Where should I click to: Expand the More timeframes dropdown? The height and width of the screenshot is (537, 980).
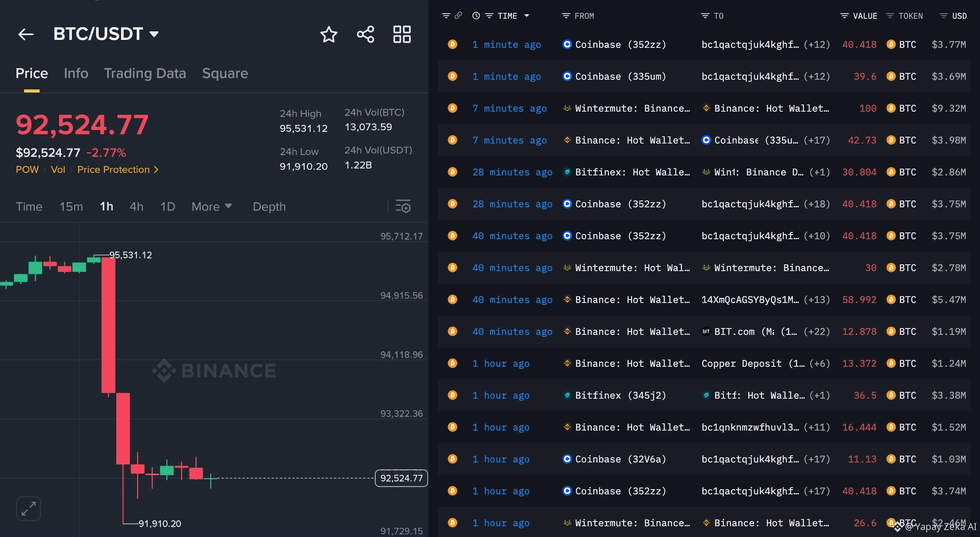click(x=212, y=207)
